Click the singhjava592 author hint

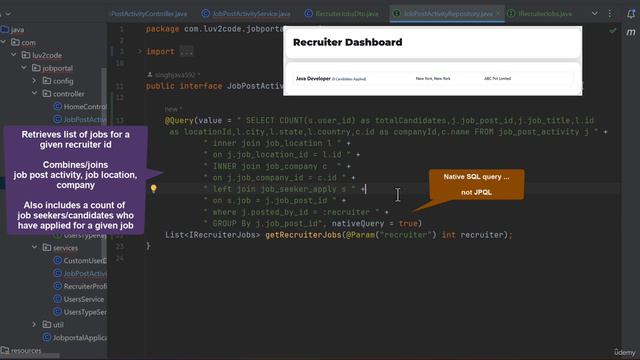(x=175, y=75)
